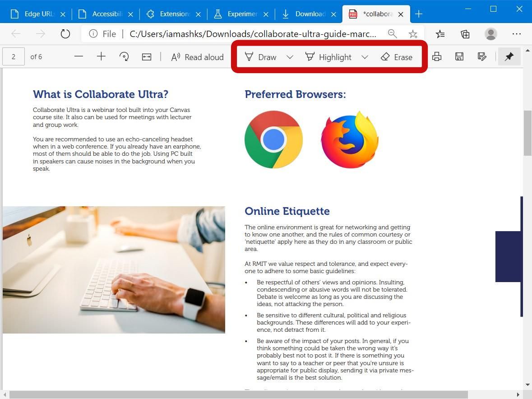Click the horizontal scrollbar right arrow
Viewport: 532px width, 399px height.
[x=518, y=395]
